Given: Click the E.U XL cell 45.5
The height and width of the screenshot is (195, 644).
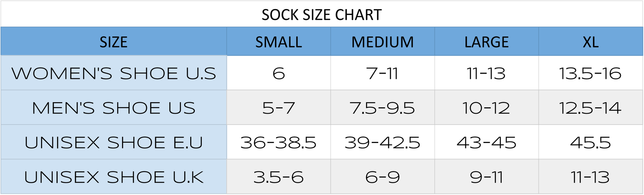Looking at the screenshot, I should 590,143.
